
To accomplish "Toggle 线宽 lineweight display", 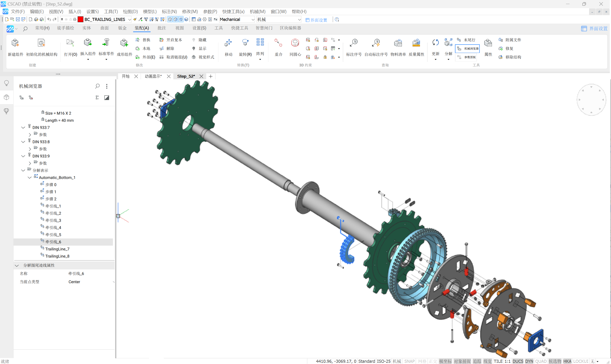I will [x=487, y=361].
